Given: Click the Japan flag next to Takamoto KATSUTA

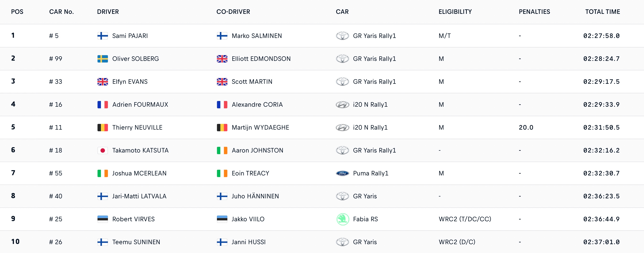Looking at the screenshot, I should click(x=102, y=150).
